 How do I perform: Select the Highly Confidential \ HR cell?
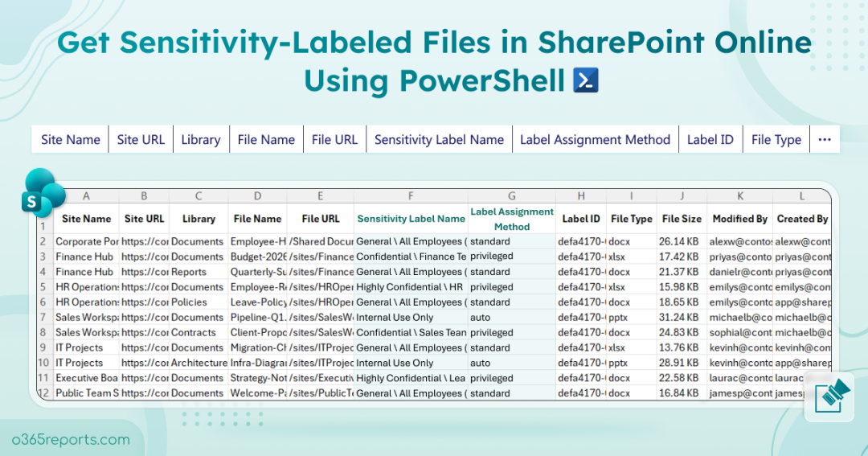tap(411, 287)
